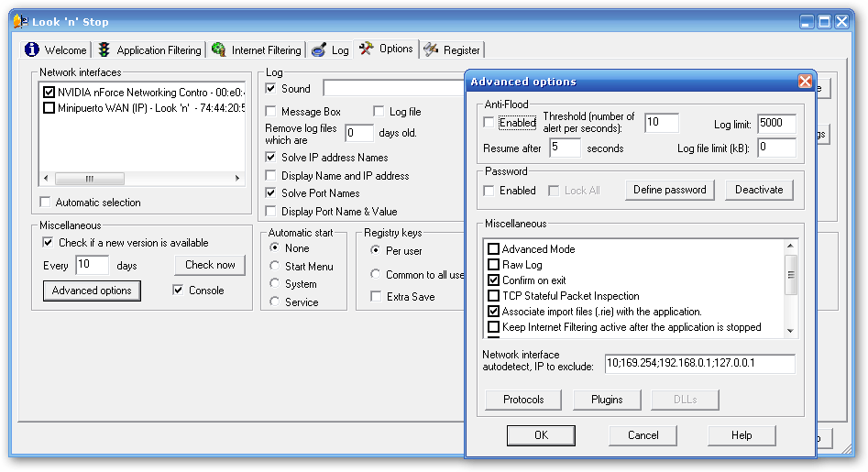This screenshot has width=868, height=472.
Task: Check Minipuerto WAN (IP) interface
Action: click(x=49, y=107)
